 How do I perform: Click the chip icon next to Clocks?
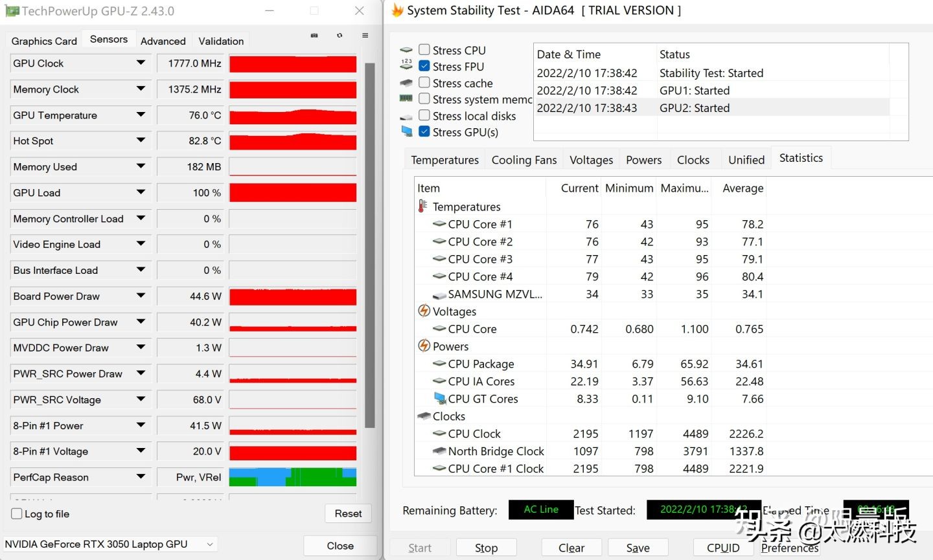[424, 416]
